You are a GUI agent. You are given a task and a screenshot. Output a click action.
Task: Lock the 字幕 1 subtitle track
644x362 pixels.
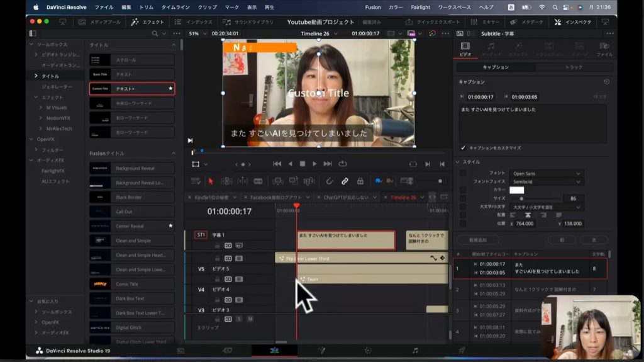pos(217,246)
